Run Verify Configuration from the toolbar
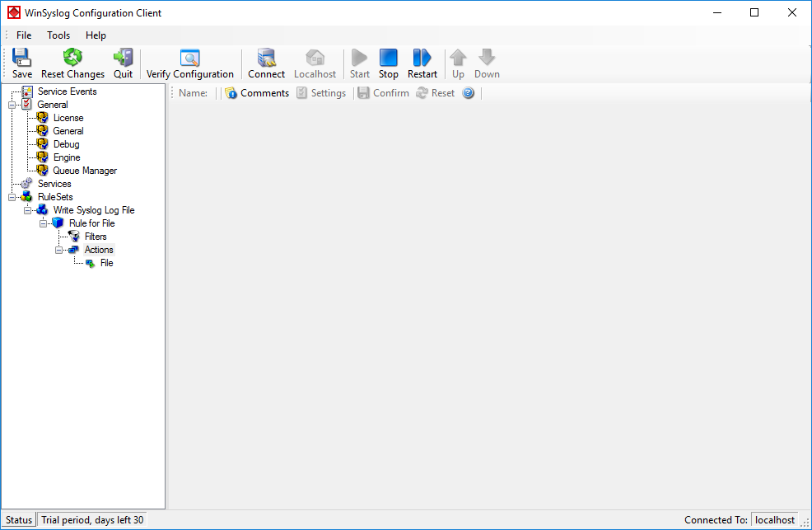 [189, 63]
